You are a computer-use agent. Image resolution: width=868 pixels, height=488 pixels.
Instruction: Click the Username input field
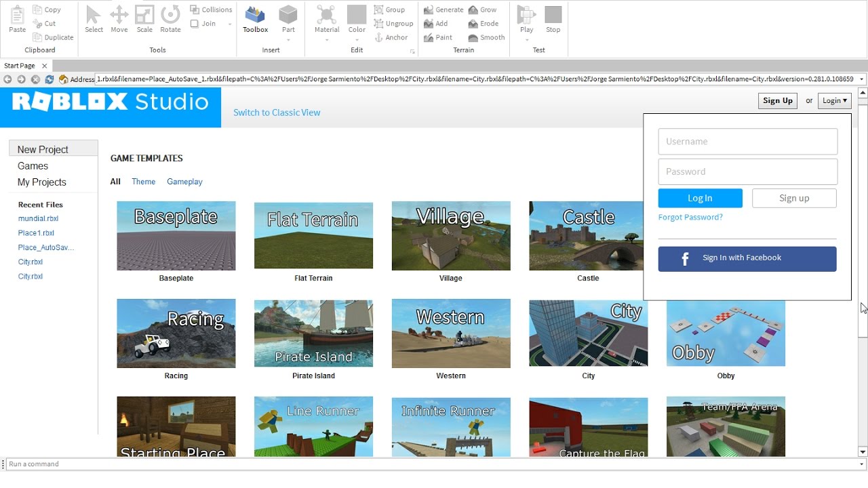(748, 142)
